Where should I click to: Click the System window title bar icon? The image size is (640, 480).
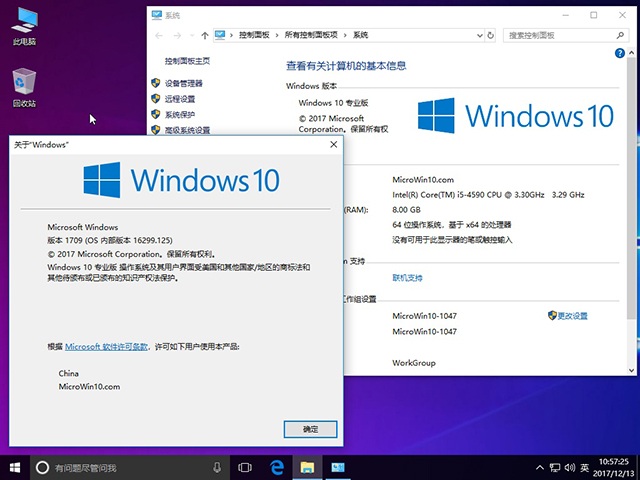(157, 16)
